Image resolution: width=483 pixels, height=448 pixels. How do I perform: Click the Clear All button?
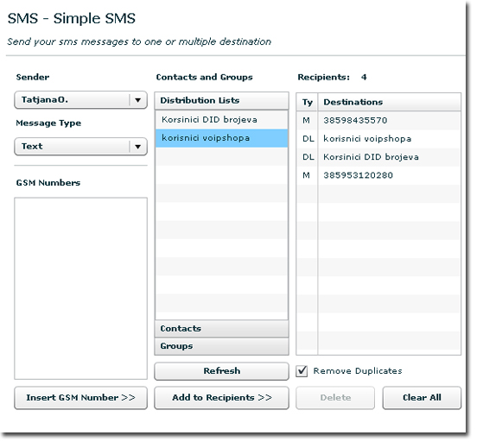pos(422,398)
